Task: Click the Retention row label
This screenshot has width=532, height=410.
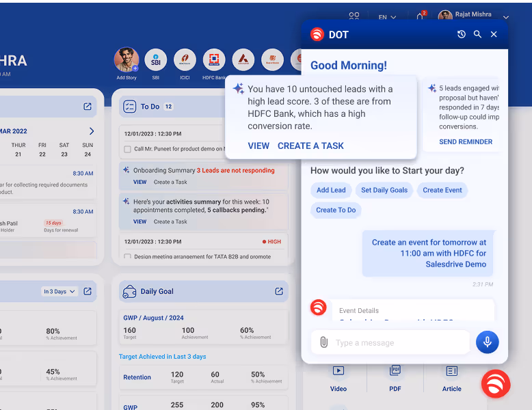Action: [x=137, y=377]
